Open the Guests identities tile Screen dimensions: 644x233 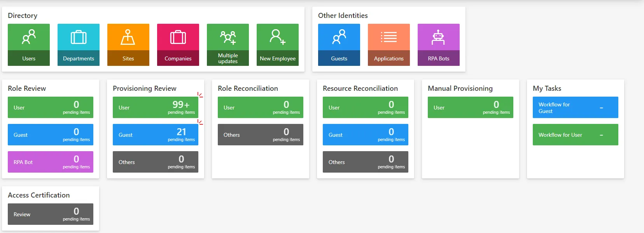tap(339, 45)
